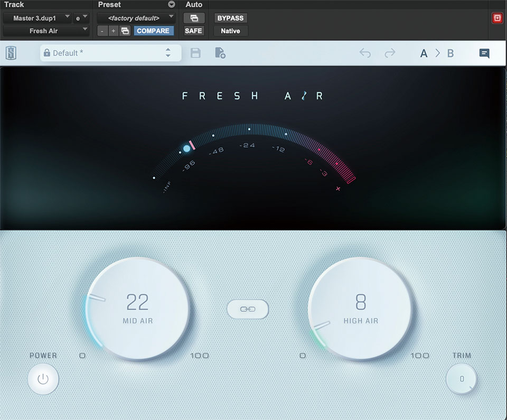Click the Track header label

pyautogui.click(x=14, y=5)
